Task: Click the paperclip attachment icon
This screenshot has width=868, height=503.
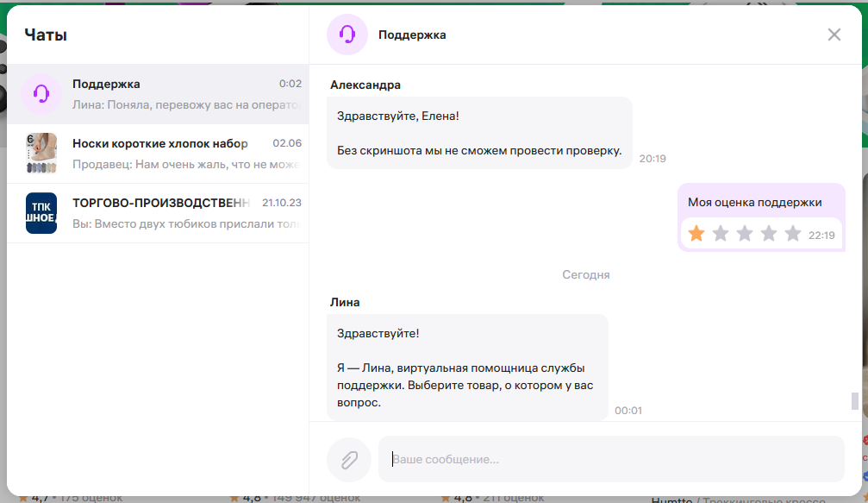Action: [x=348, y=459]
